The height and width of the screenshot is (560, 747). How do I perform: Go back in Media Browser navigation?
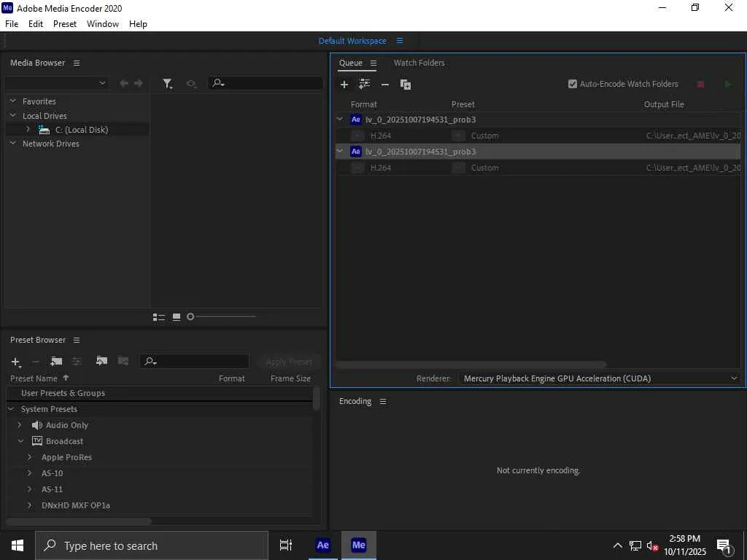[124, 83]
